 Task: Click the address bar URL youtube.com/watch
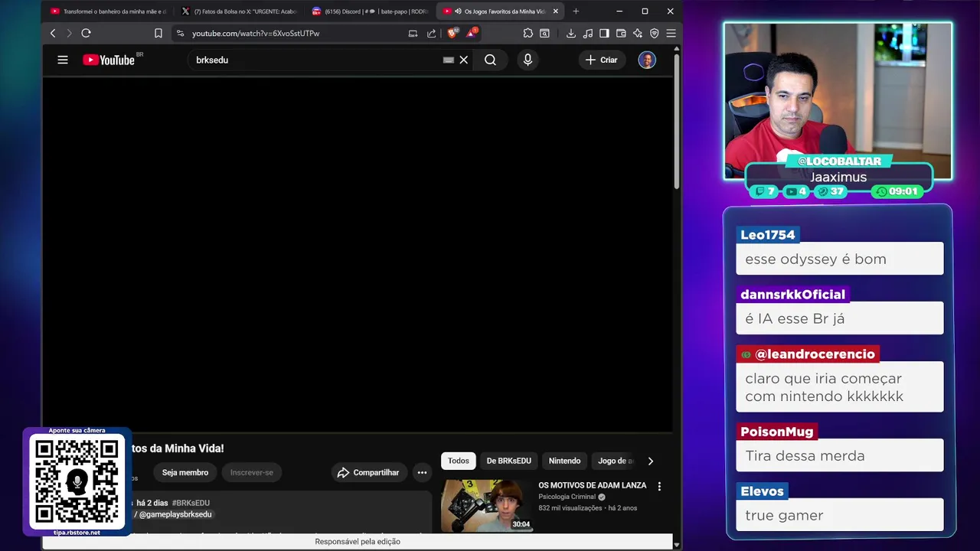(x=256, y=33)
